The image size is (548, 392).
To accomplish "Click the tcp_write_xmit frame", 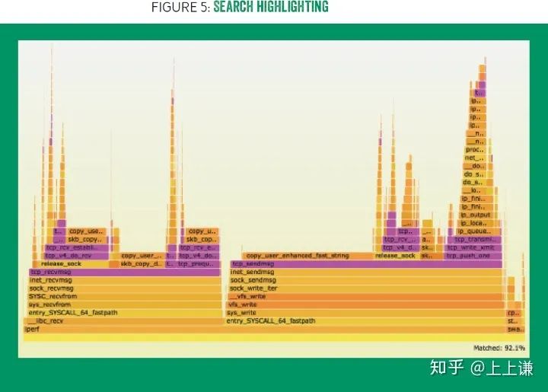I will (x=473, y=247).
